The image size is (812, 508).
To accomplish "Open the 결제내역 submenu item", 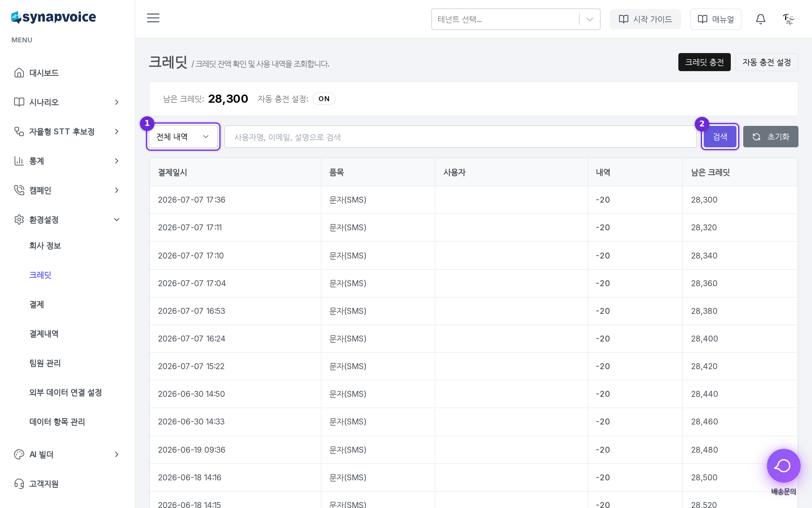I will click(44, 334).
